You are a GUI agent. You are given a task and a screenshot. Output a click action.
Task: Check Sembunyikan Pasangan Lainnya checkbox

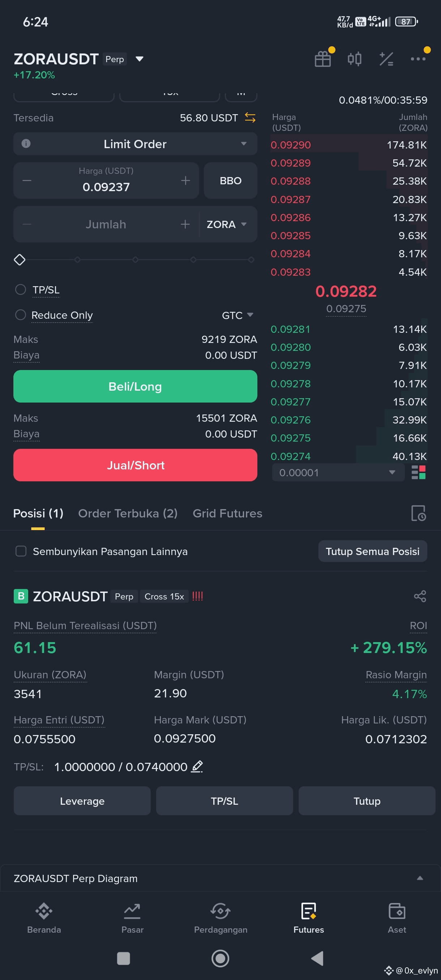(x=21, y=551)
